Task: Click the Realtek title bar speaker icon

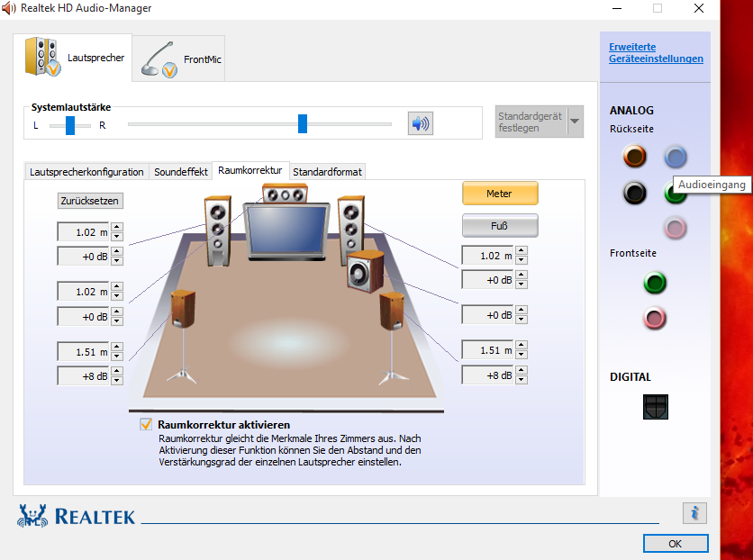Action: click(8, 8)
